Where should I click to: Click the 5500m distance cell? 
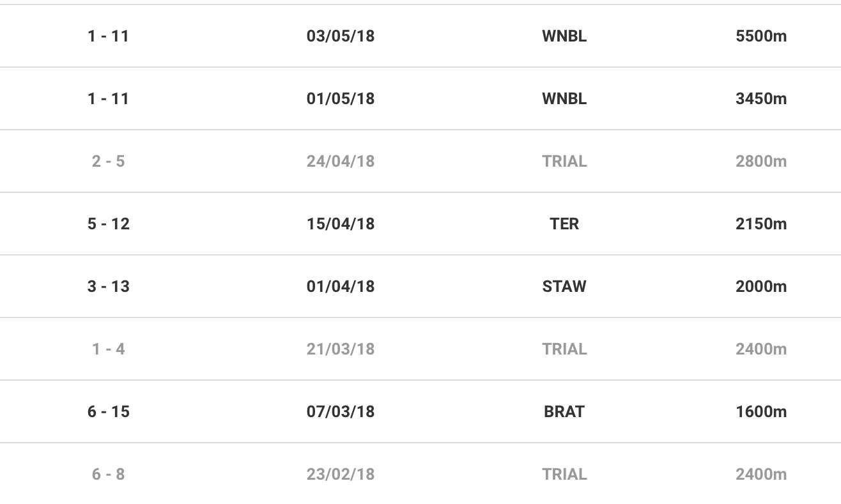click(x=760, y=36)
